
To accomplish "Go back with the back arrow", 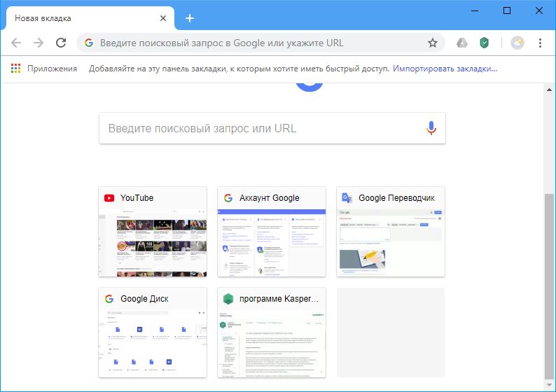I will coord(16,43).
